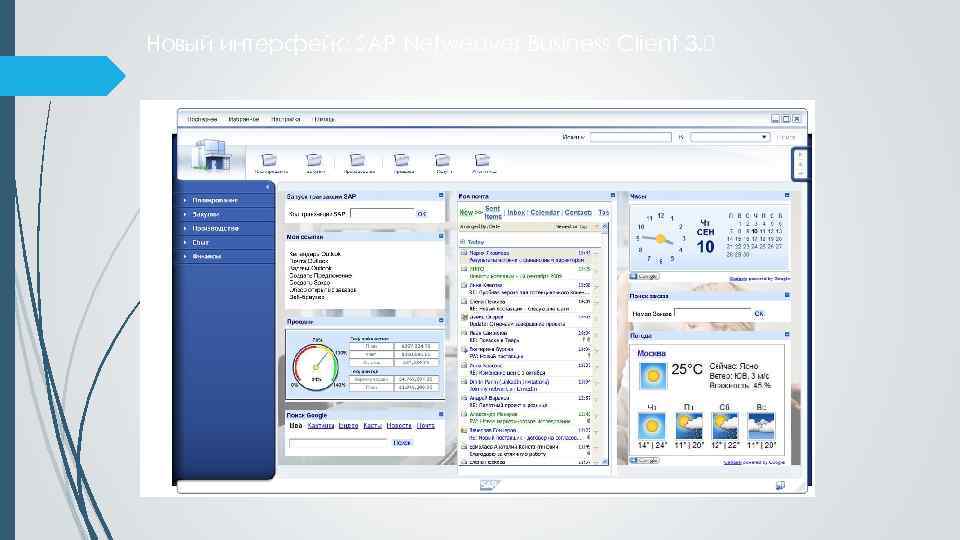Open Картинки link in Google search
The width and height of the screenshot is (960, 540).
point(321,426)
